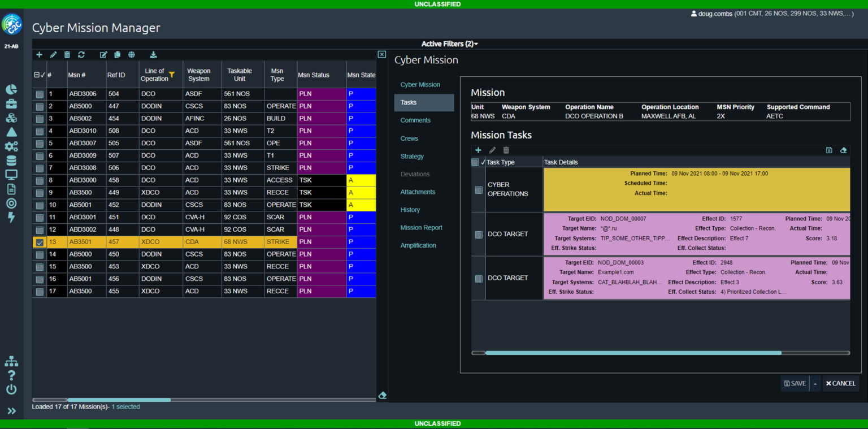Toggle the select-all checkbox in Task Type header
868x429 pixels.
[475, 162]
